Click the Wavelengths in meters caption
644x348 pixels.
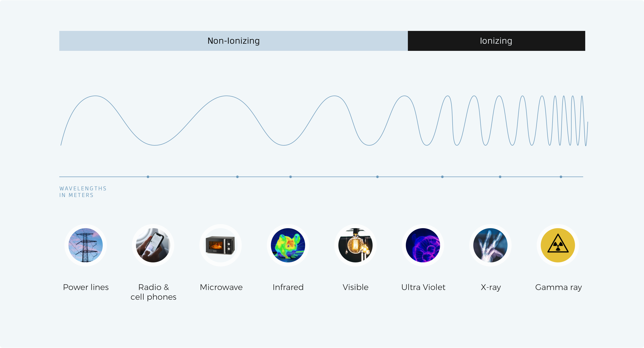pos(83,192)
